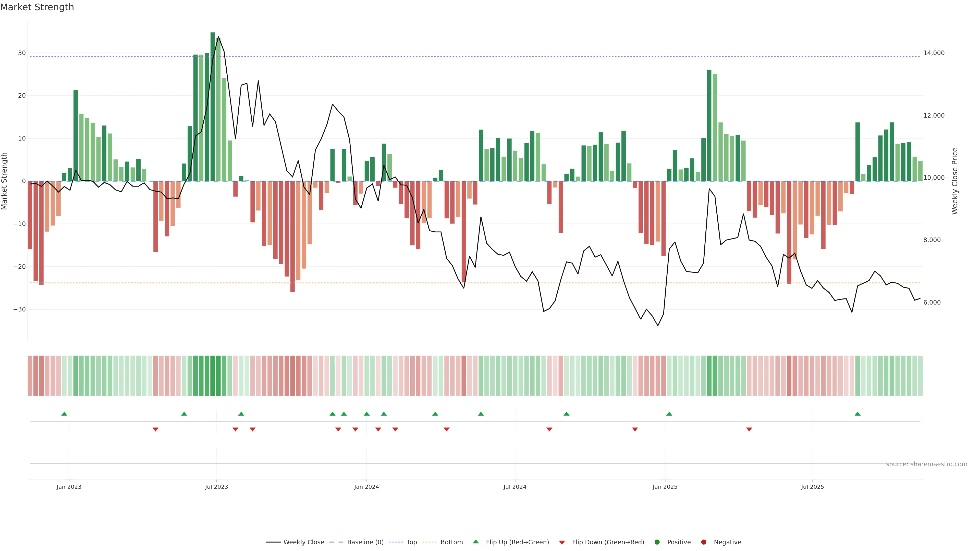Image resolution: width=980 pixels, height=551 pixels.
Task: Click Flip Up green triangle legend icon
Action: pyautogui.click(x=475, y=542)
